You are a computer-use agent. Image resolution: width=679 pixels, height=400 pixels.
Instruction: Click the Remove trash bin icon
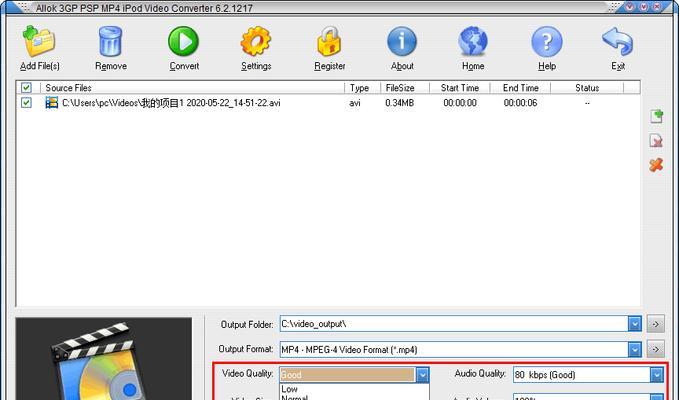110,41
